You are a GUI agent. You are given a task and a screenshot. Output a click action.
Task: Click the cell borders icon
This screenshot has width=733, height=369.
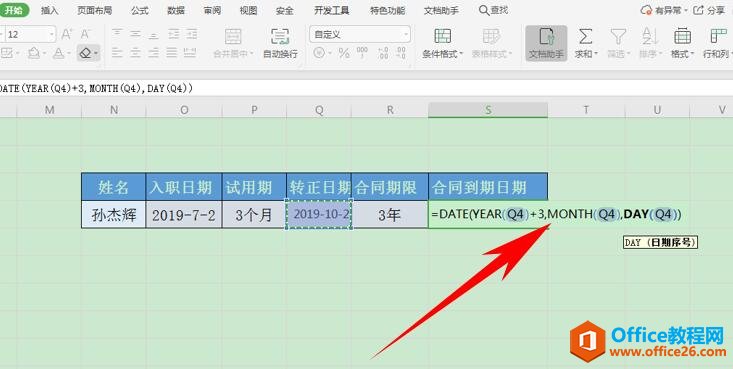click(x=7, y=53)
